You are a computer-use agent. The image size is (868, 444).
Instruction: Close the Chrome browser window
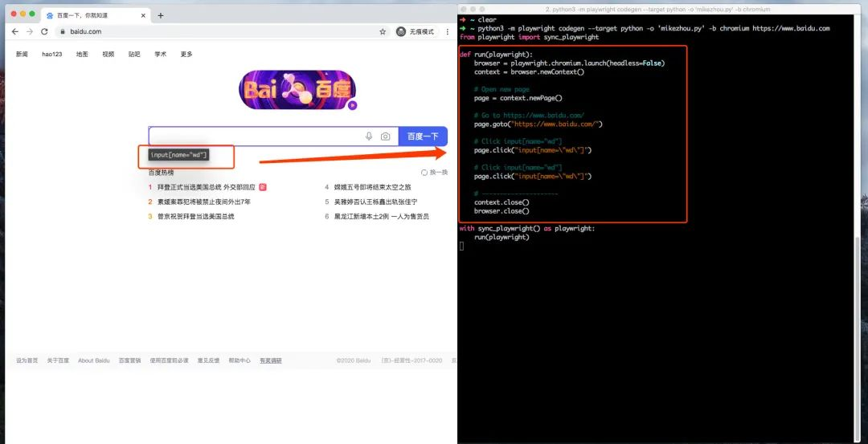coord(14,14)
